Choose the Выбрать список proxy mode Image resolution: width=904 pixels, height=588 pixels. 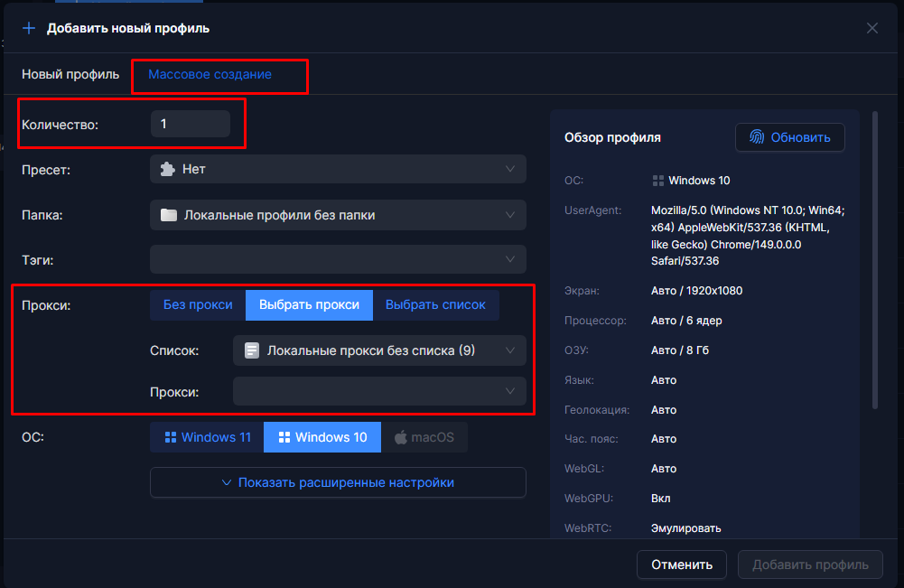[x=435, y=305]
